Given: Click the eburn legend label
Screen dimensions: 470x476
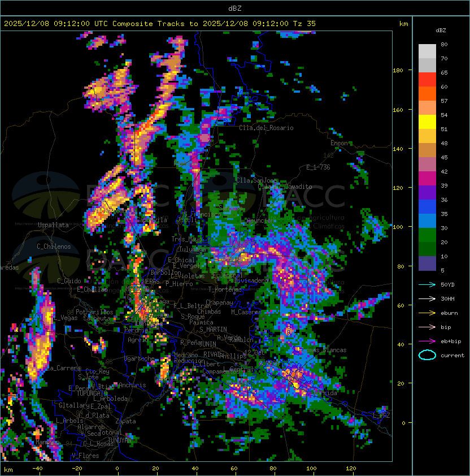Looking at the screenshot, I should coord(449,313).
